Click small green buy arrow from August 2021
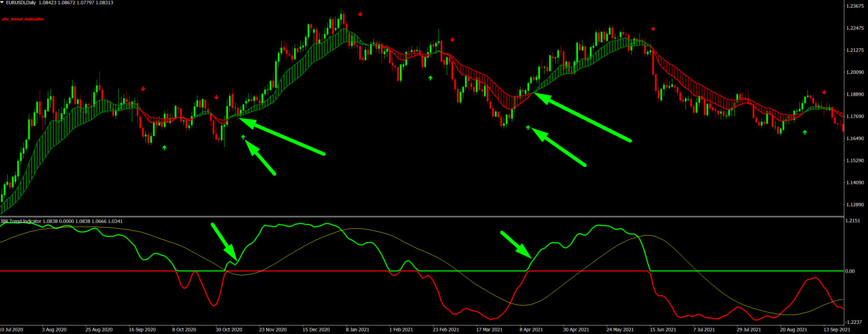Image resolution: width=868 pixels, height=334 pixels. click(x=805, y=132)
